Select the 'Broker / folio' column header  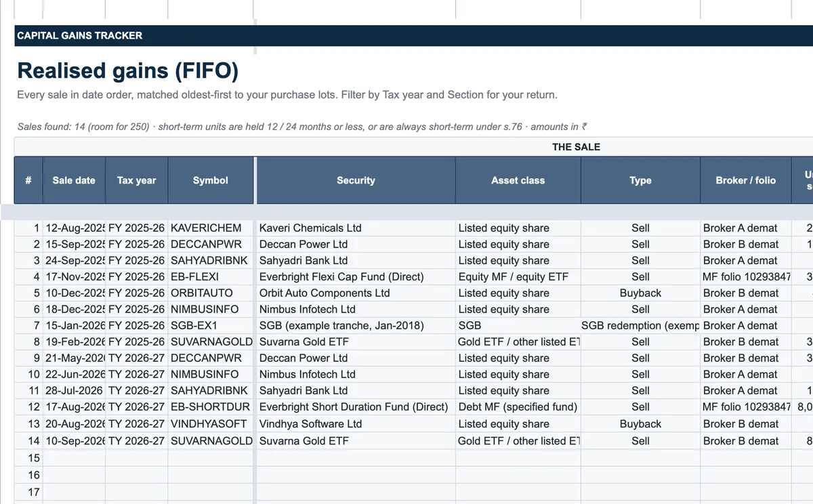tap(746, 180)
